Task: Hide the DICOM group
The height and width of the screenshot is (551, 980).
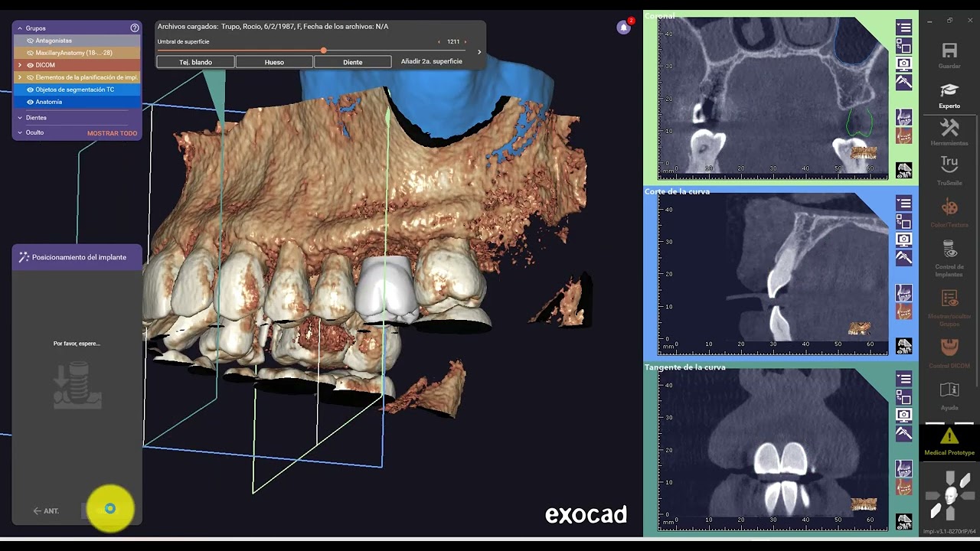Action: pyautogui.click(x=30, y=65)
